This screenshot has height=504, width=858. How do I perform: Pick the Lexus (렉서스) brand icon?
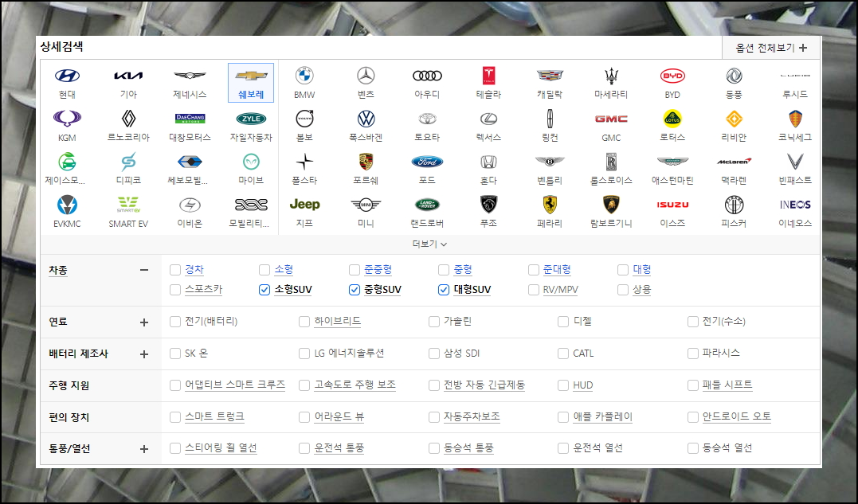coord(488,119)
